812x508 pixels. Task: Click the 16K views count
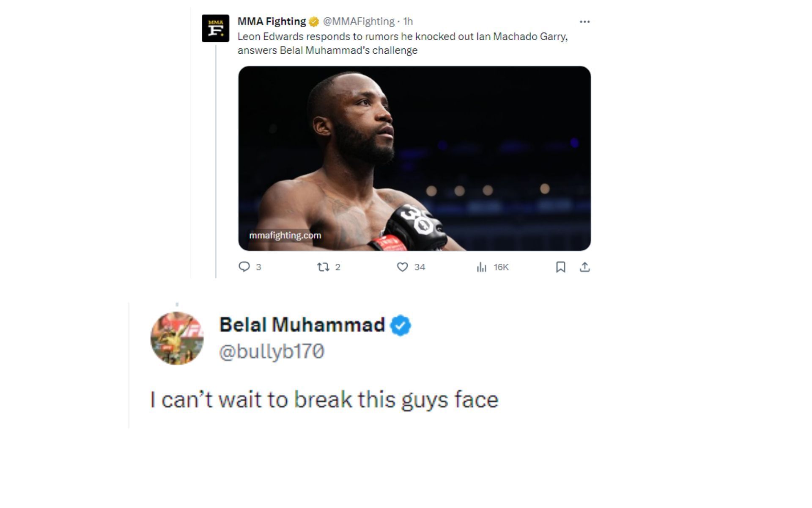pos(501,267)
